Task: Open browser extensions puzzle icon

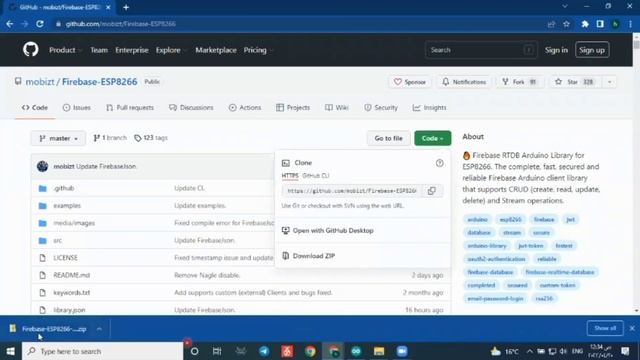Action: [585, 24]
